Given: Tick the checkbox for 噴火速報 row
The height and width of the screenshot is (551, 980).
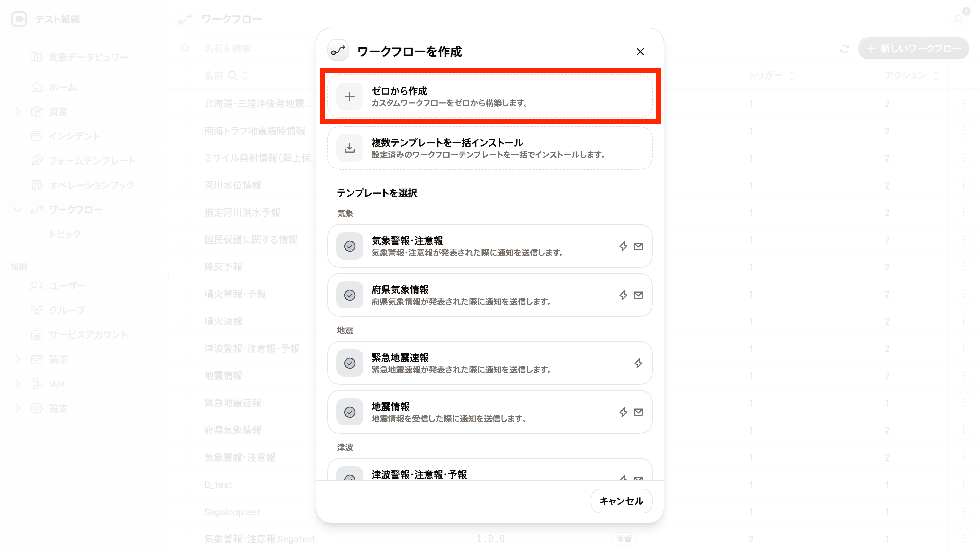Looking at the screenshot, I should click(185, 321).
